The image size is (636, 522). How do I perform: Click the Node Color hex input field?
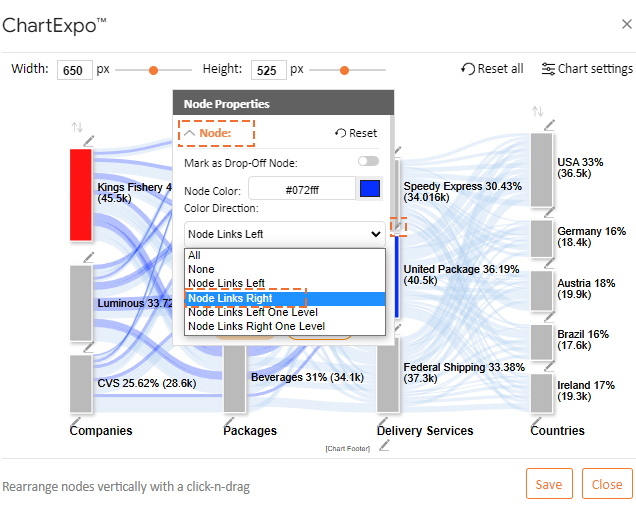point(302,189)
